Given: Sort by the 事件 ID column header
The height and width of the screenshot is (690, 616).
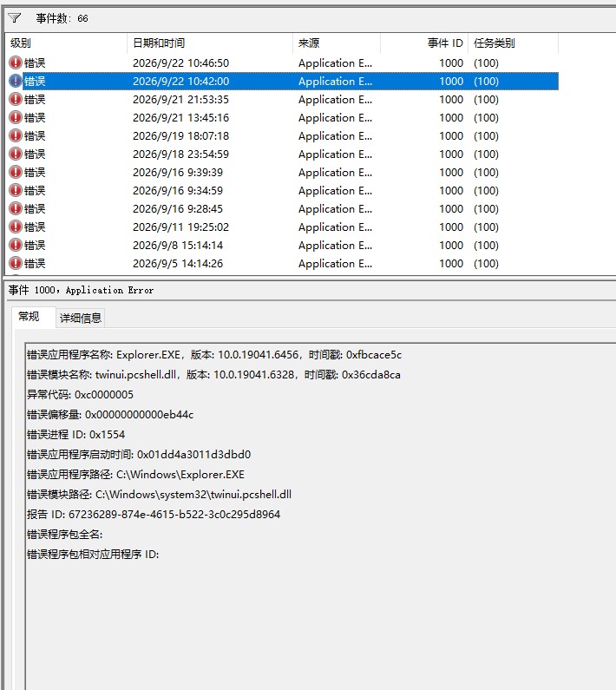Looking at the screenshot, I should [424, 43].
